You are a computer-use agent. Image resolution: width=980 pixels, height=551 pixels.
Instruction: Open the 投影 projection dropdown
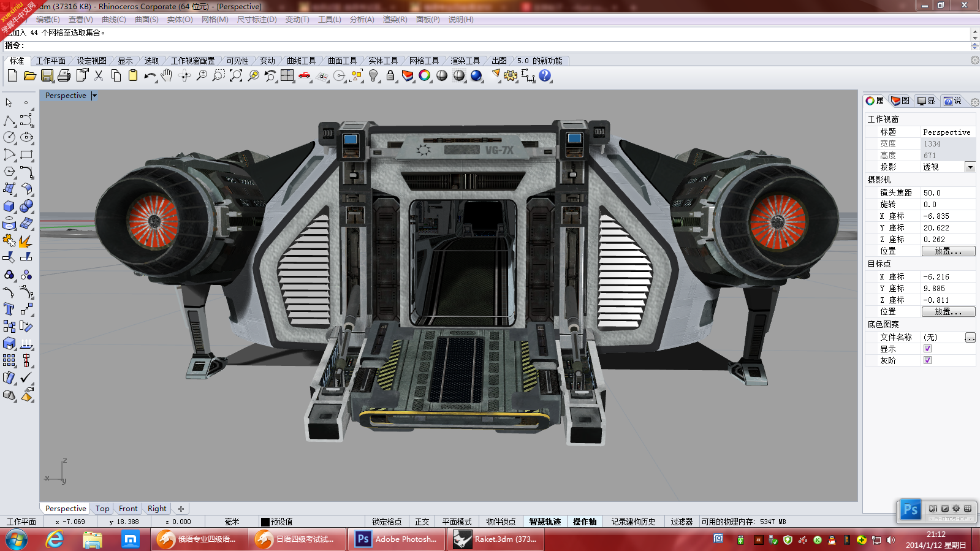[970, 167]
